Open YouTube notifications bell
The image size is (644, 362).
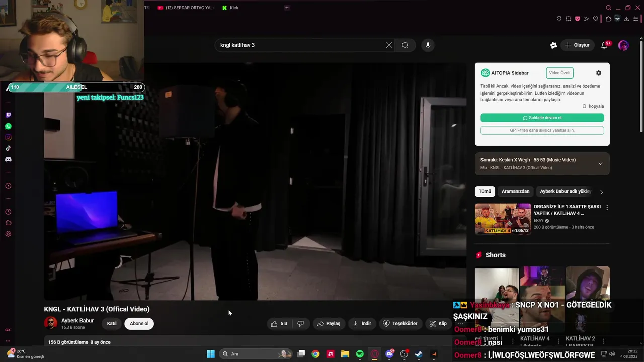(x=604, y=45)
